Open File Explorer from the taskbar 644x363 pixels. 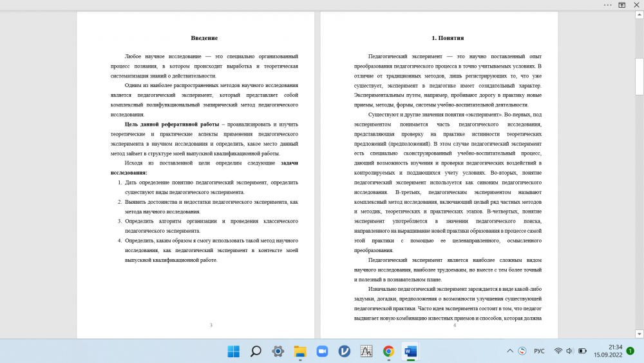point(300,351)
